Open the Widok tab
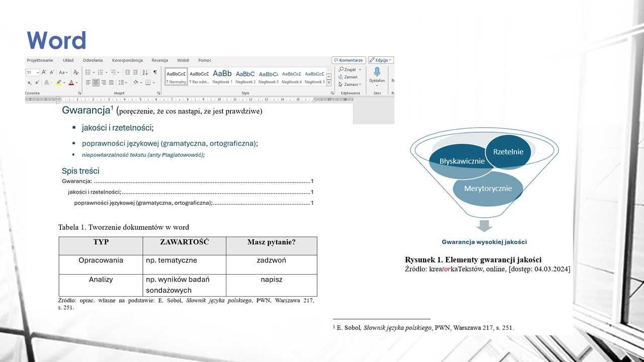644x362 pixels. point(183,60)
